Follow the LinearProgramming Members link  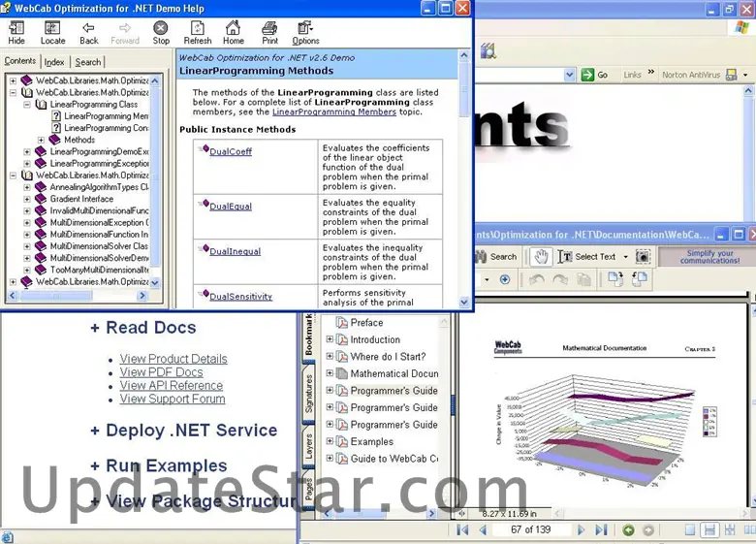tap(334, 112)
